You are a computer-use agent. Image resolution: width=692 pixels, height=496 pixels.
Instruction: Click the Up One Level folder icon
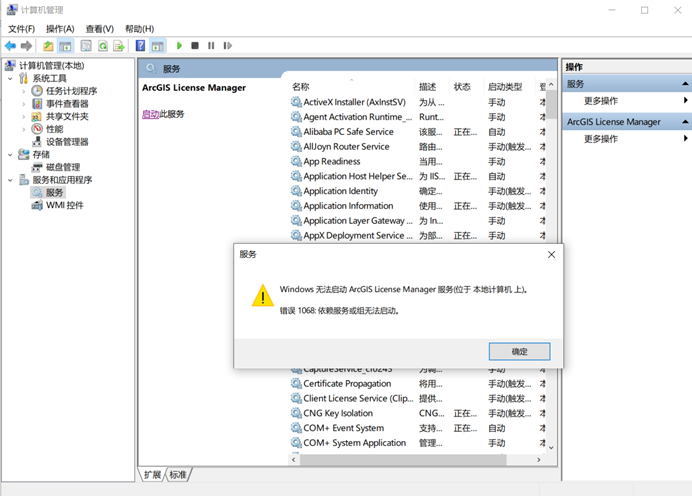[x=48, y=46]
